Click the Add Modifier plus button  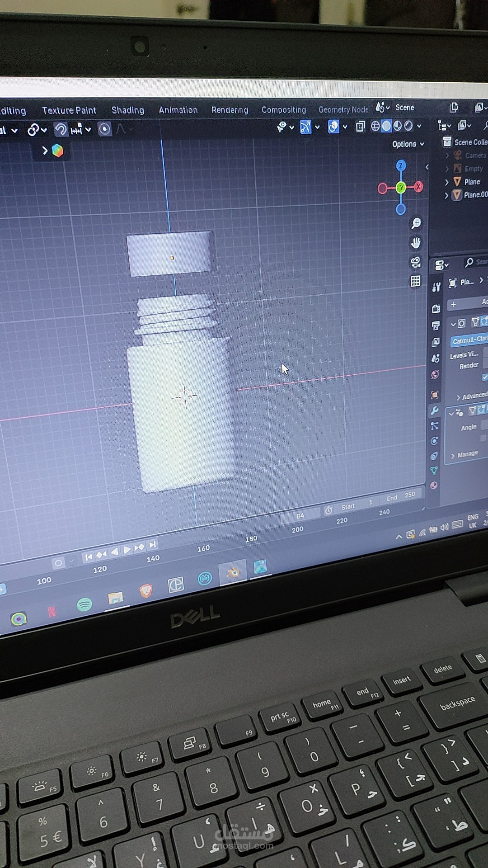(x=468, y=303)
